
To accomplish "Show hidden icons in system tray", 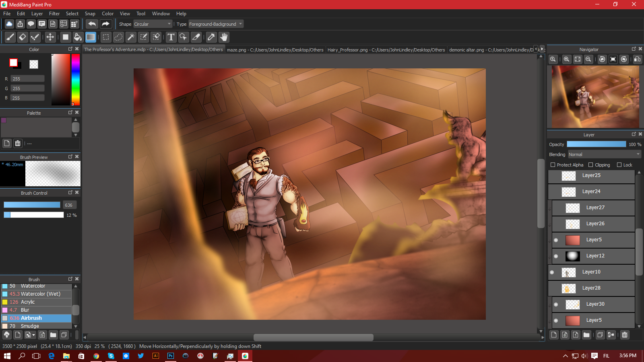I will tap(565, 356).
